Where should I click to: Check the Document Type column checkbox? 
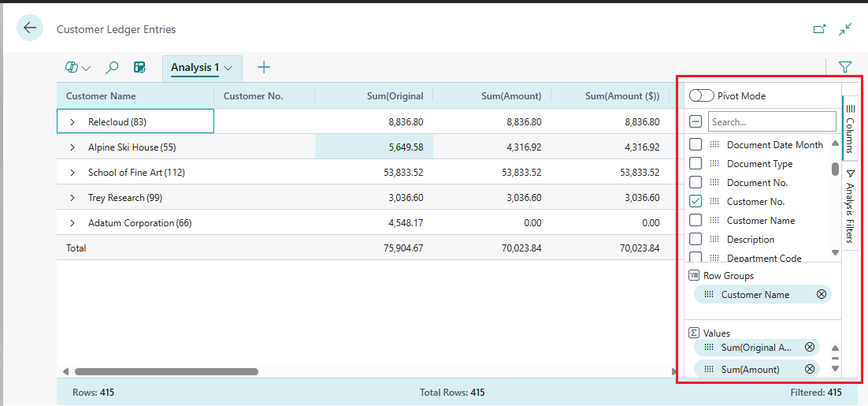(x=696, y=164)
